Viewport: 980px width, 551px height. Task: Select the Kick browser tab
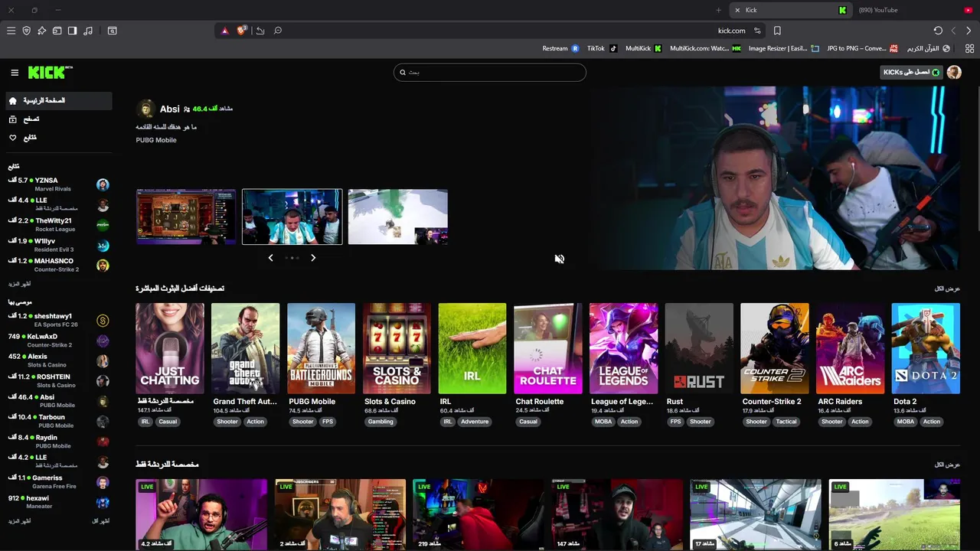(789, 10)
